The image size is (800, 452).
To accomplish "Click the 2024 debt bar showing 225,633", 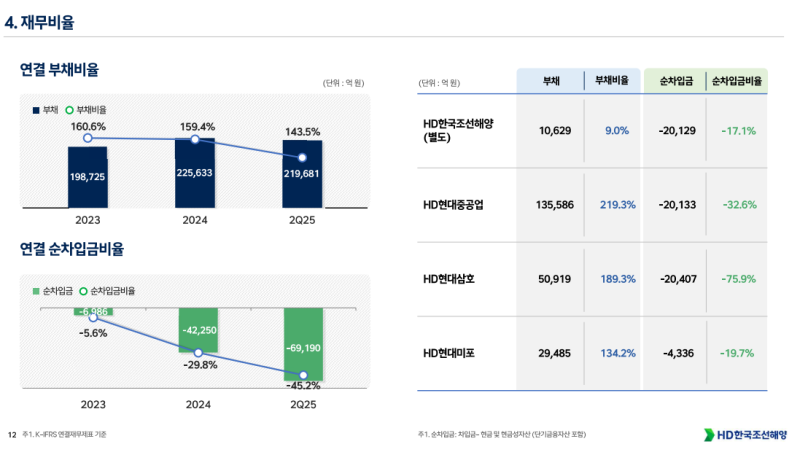I will click(195, 173).
